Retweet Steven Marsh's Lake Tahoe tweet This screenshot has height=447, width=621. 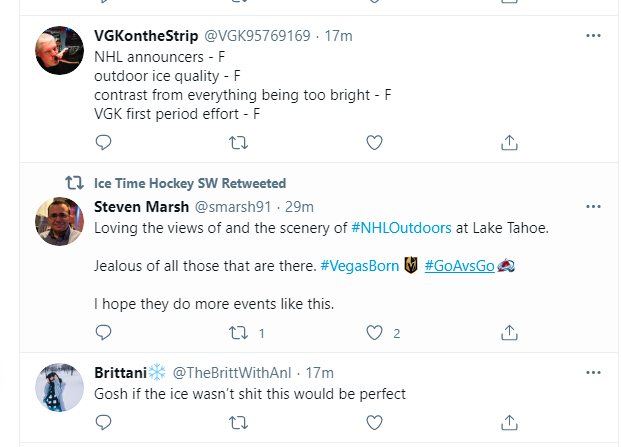239,332
